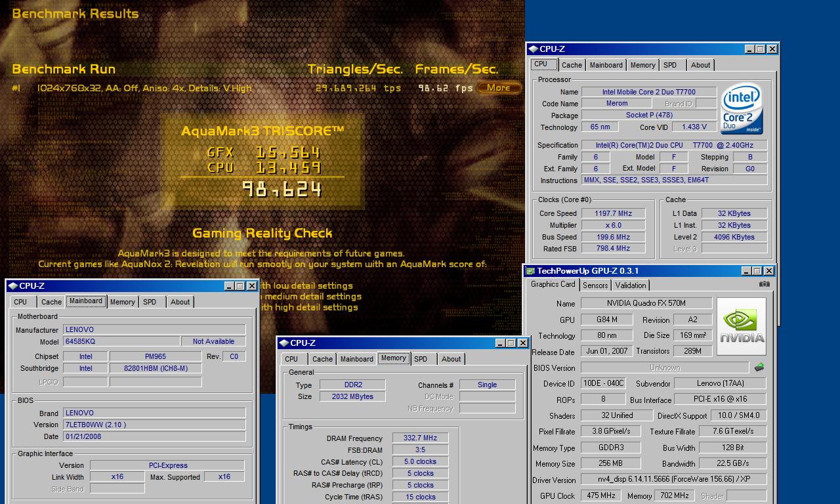Click the Multiplier value x 6.0

(612, 225)
